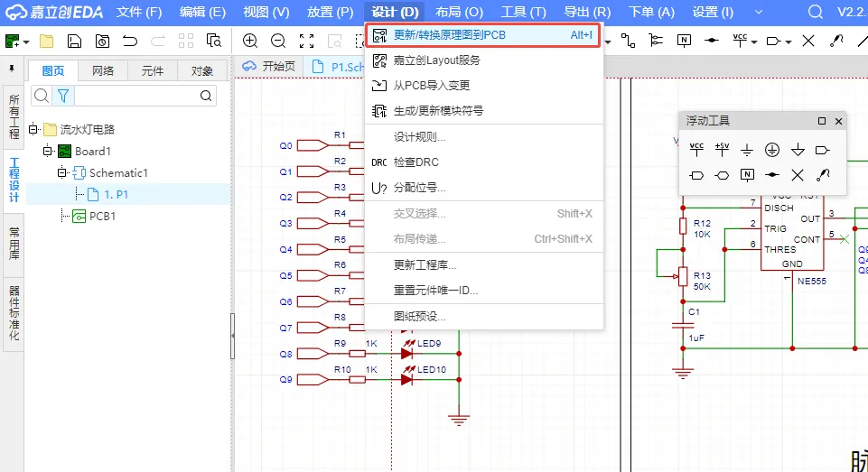Click the top-right search magnifier icon
The image size is (868, 472).
(815, 12)
